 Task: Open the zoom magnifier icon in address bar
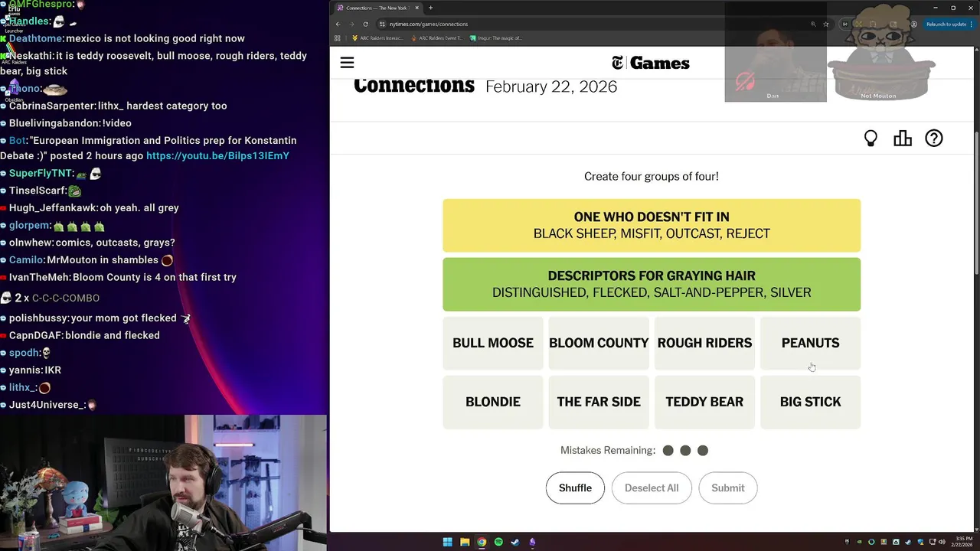point(813,24)
